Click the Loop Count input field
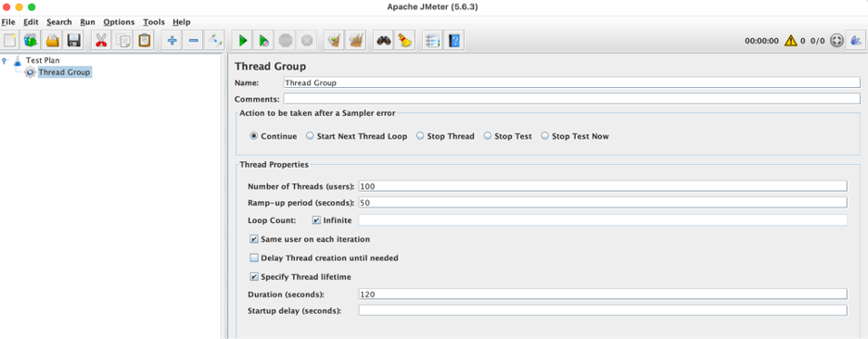868x339 pixels. [x=603, y=220]
